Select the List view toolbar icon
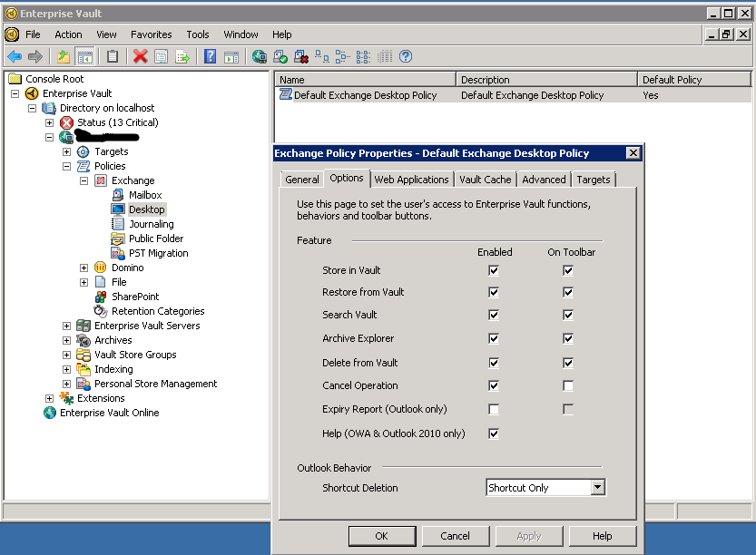The width and height of the screenshot is (756, 555). click(364, 57)
